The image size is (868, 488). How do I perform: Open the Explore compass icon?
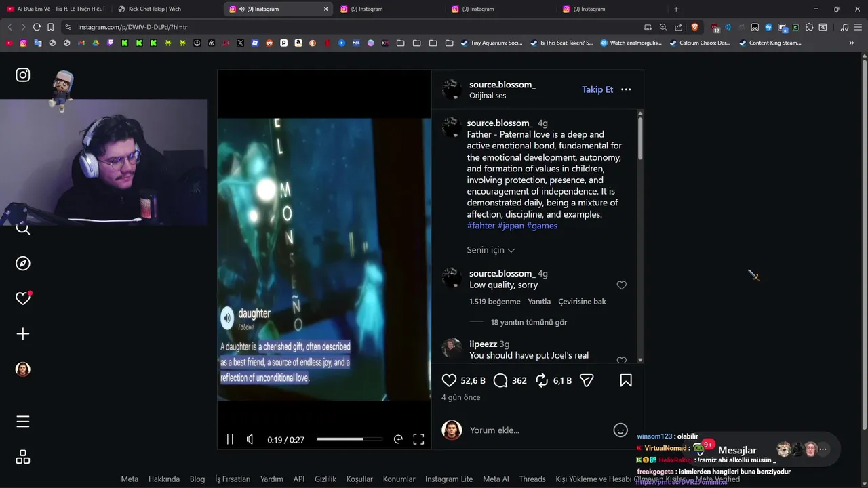[x=23, y=264]
